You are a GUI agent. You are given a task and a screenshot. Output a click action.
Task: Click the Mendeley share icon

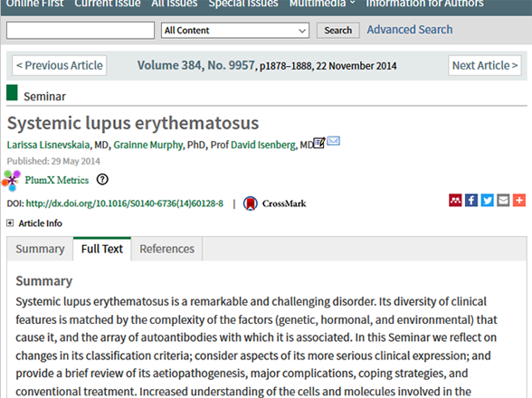point(455,200)
